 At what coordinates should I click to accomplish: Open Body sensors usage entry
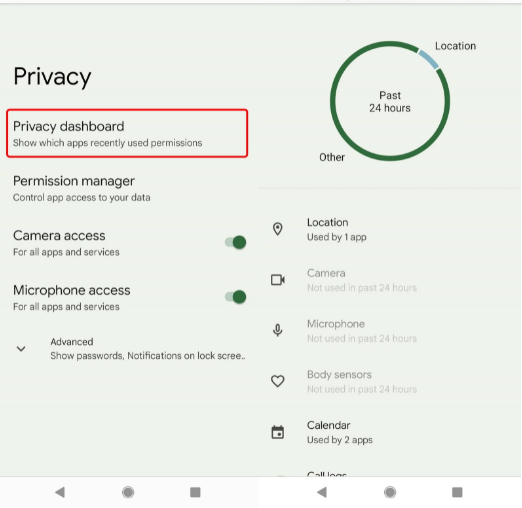[390, 382]
